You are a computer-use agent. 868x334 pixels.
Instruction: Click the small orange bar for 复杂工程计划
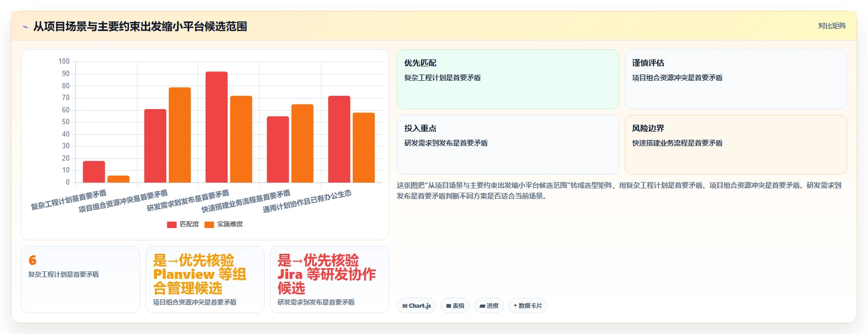pyautogui.click(x=118, y=179)
